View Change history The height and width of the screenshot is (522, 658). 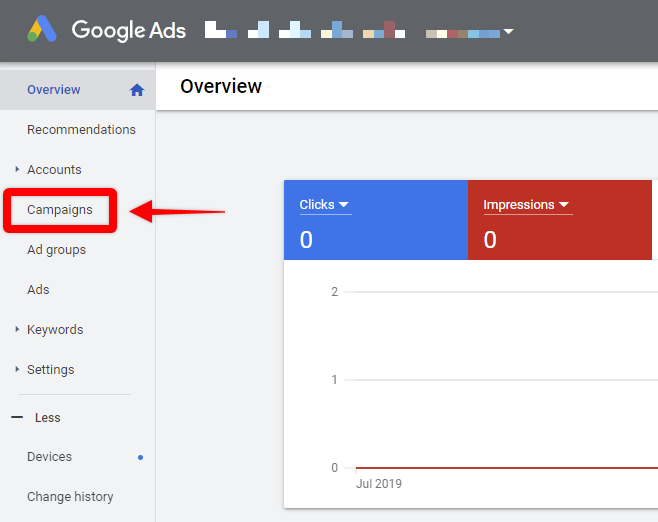[x=70, y=497]
